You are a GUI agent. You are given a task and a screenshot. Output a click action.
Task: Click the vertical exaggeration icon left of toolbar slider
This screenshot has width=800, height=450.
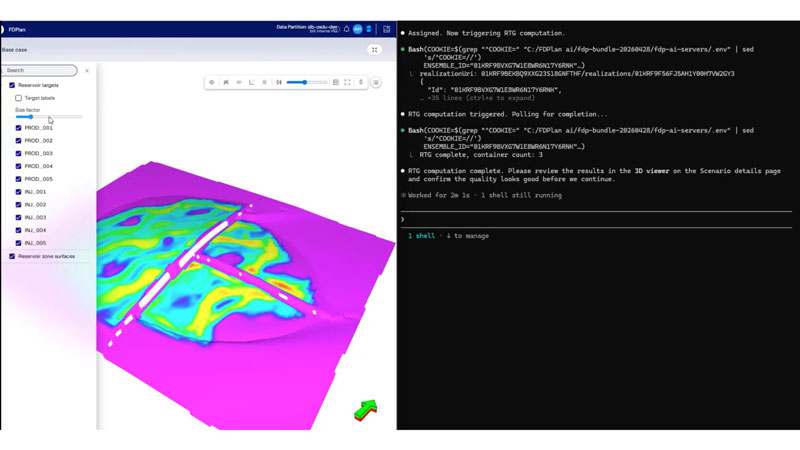point(279,82)
